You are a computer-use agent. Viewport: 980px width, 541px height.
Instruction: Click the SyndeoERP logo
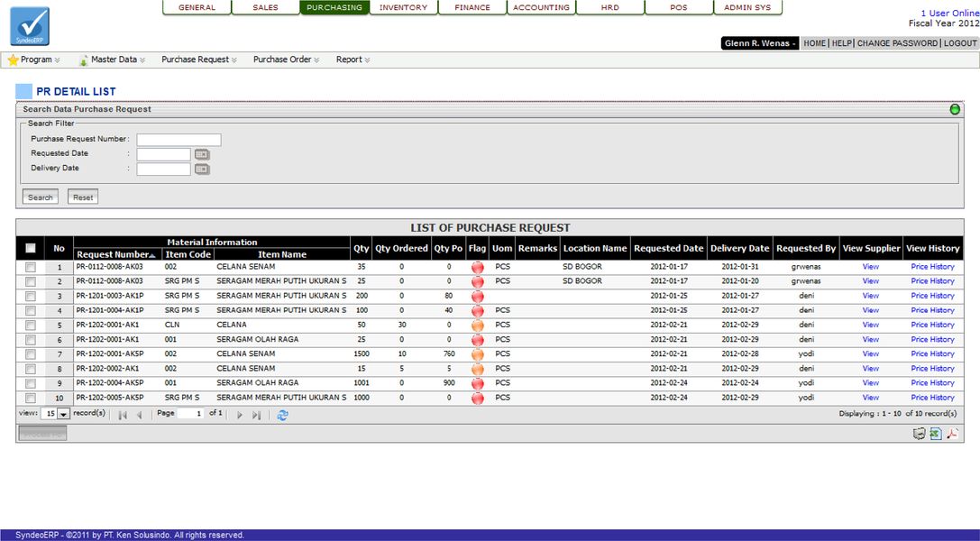point(29,26)
